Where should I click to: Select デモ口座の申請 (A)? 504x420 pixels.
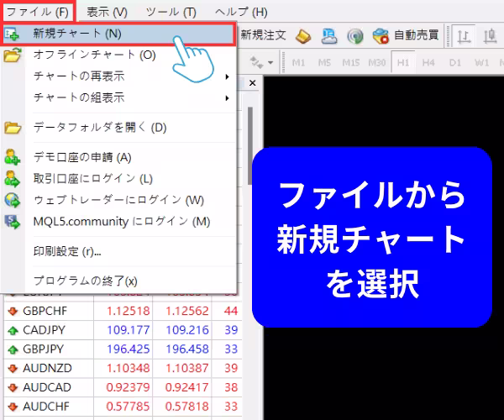click(118, 157)
